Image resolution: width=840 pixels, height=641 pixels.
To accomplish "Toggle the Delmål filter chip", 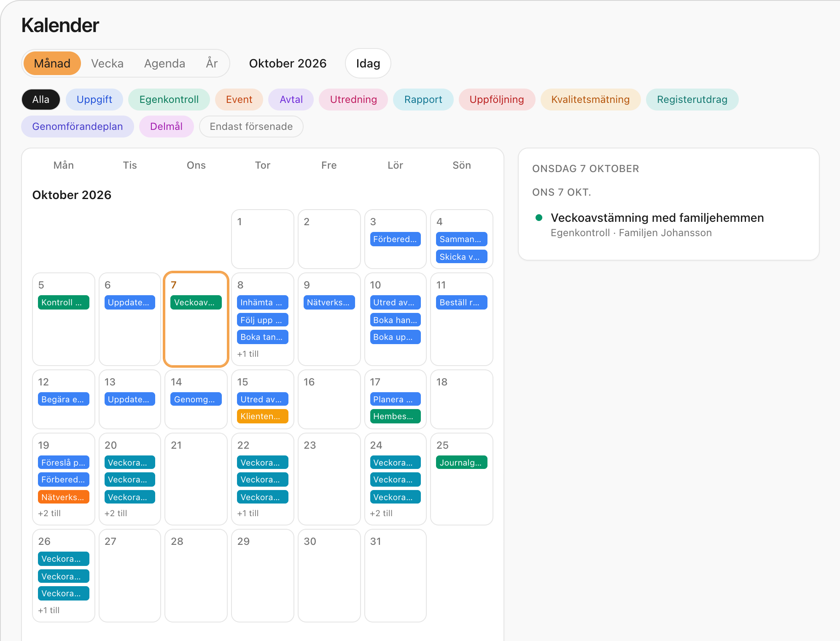I will [x=167, y=127].
